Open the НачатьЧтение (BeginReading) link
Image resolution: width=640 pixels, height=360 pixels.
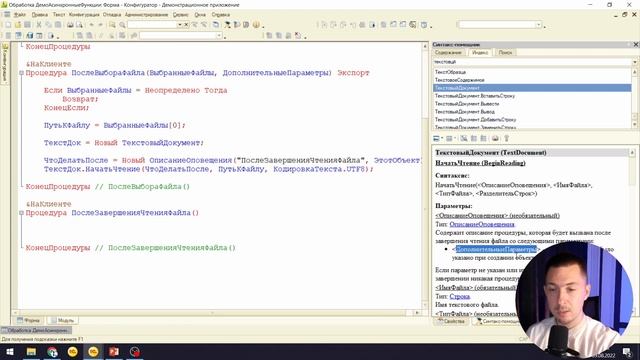tap(480, 163)
